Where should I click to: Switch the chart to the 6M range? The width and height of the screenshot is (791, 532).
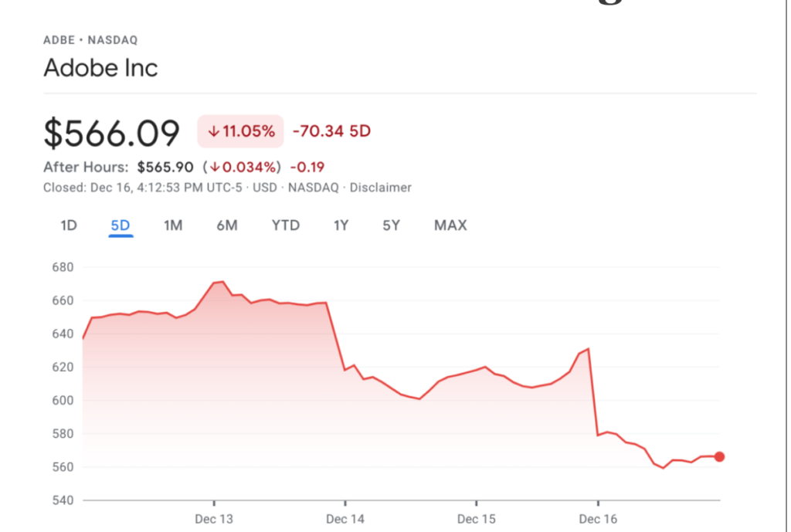coord(227,225)
